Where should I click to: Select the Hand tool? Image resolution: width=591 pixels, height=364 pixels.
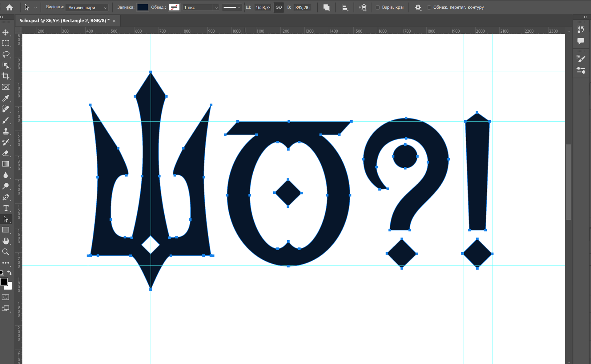click(6, 241)
